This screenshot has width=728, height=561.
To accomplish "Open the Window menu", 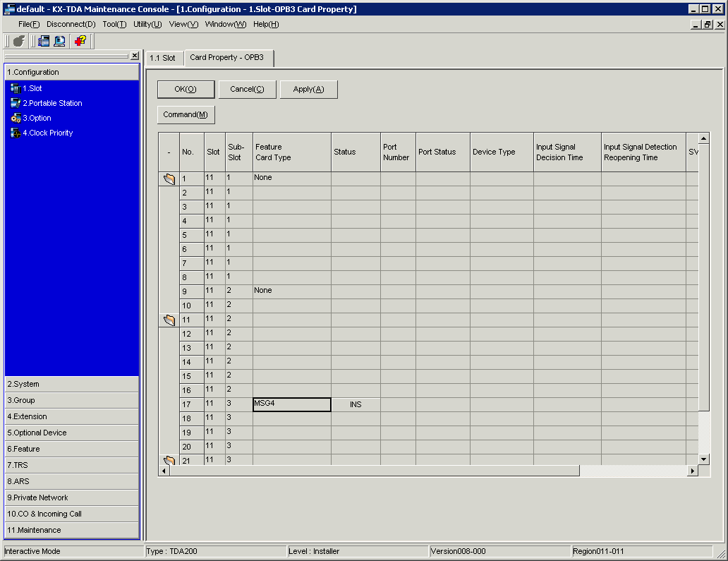I will click(x=226, y=24).
